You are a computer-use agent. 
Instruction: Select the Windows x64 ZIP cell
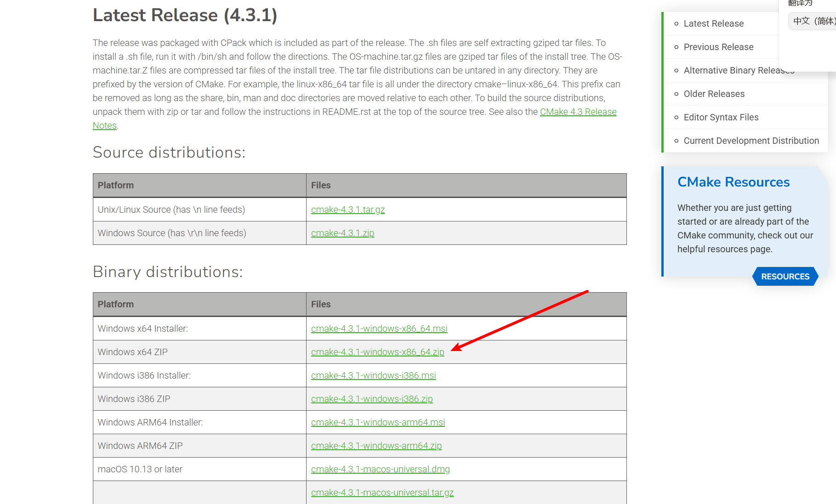199,352
